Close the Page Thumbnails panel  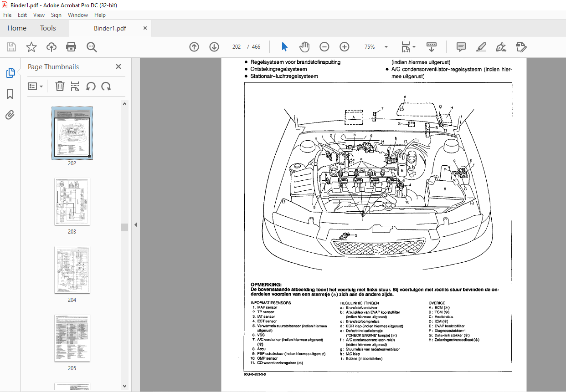coord(118,66)
